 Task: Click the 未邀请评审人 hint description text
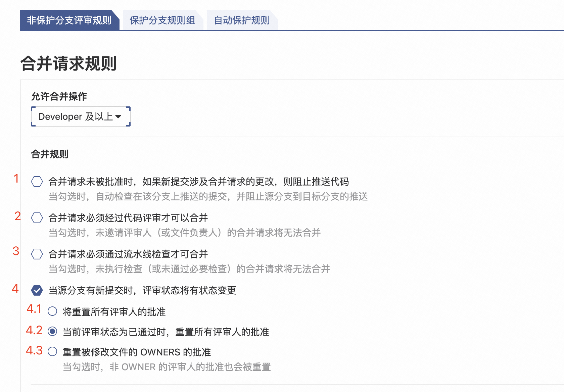tap(185, 233)
